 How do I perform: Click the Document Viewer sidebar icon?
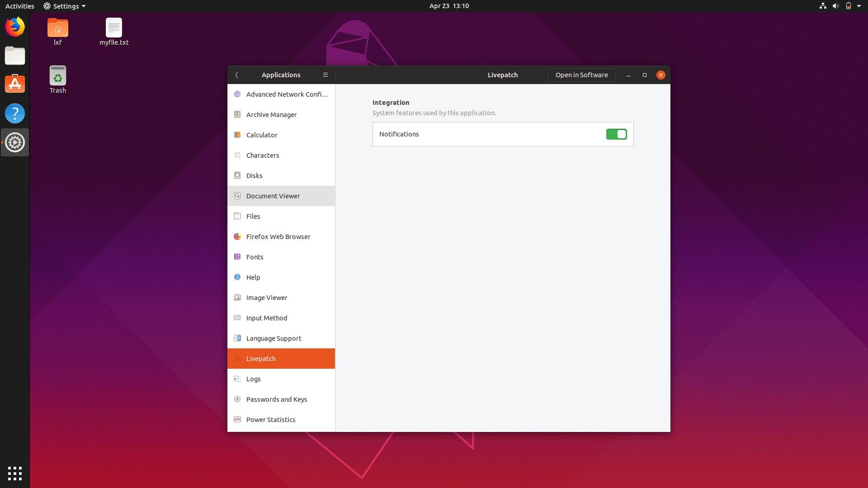[x=237, y=196]
